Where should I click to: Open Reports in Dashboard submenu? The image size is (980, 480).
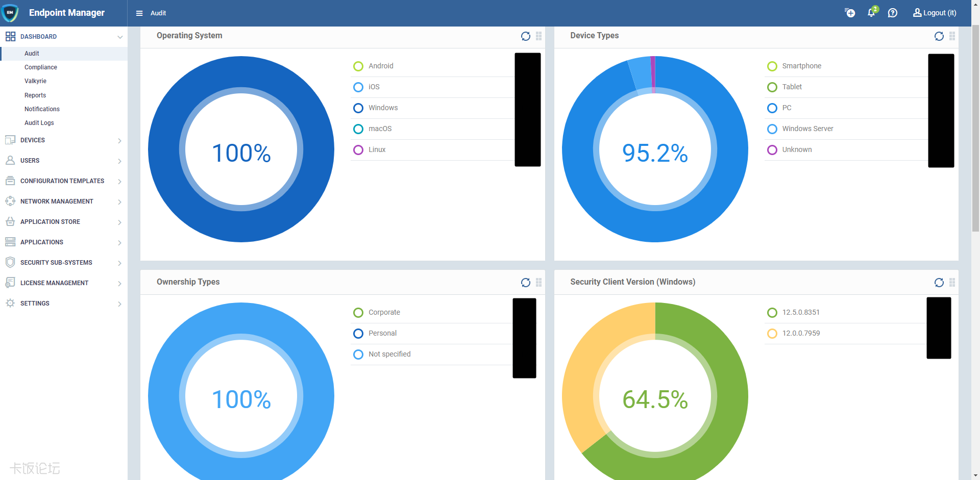coord(35,95)
